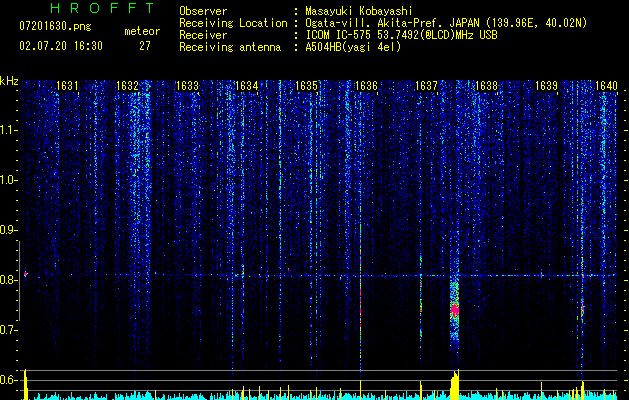Viewport: 629px width, 400px height.
Task: Click the 1631 time marker
Action: pyautogui.click(x=67, y=86)
